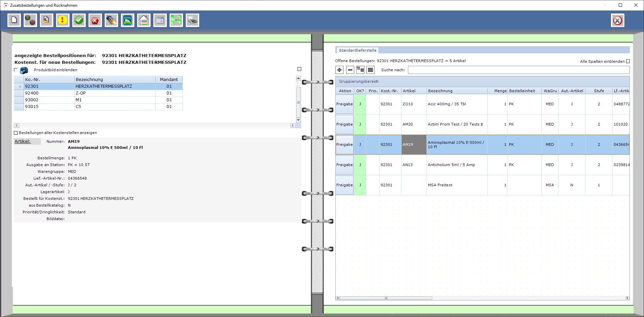The height and width of the screenshot is (317, 644).
Task: Click right arrow of the order grid horizontal scrollbar
Action: [x=627, y=298]
